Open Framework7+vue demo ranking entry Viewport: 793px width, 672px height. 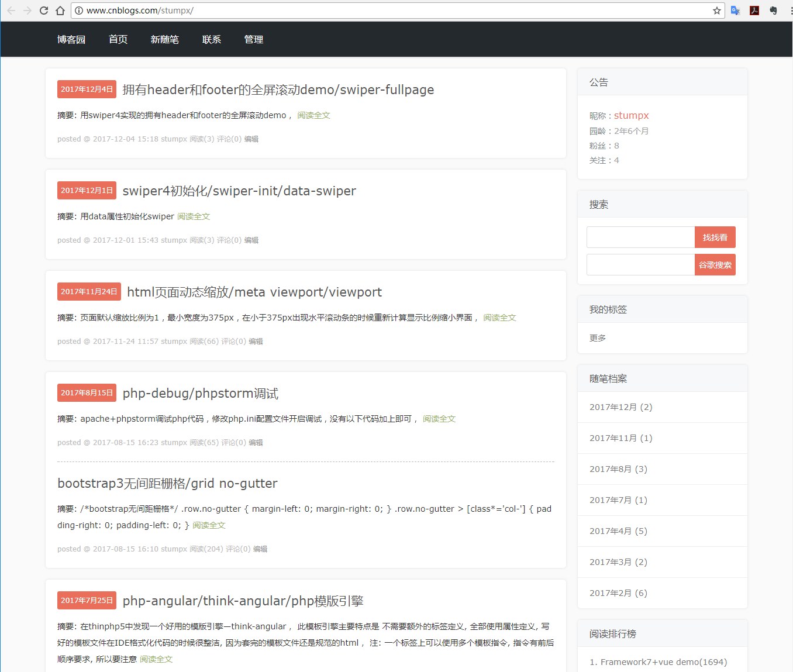click(x=658, y=662)
